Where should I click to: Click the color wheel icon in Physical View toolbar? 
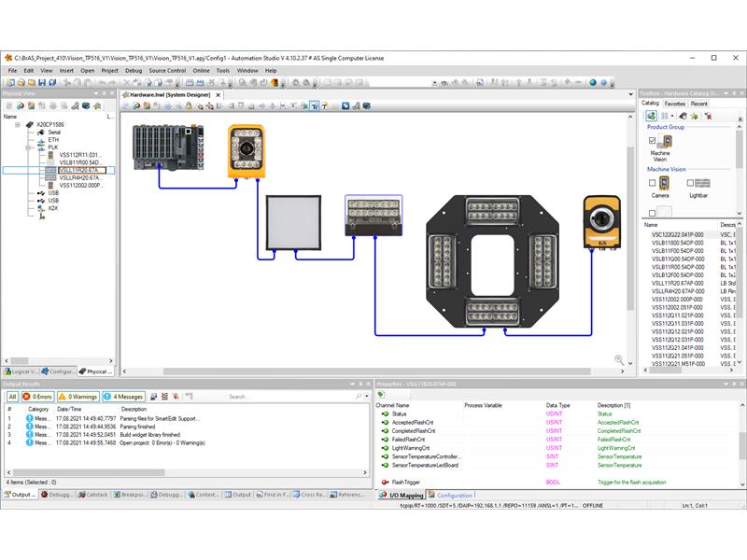coord(20,105)
